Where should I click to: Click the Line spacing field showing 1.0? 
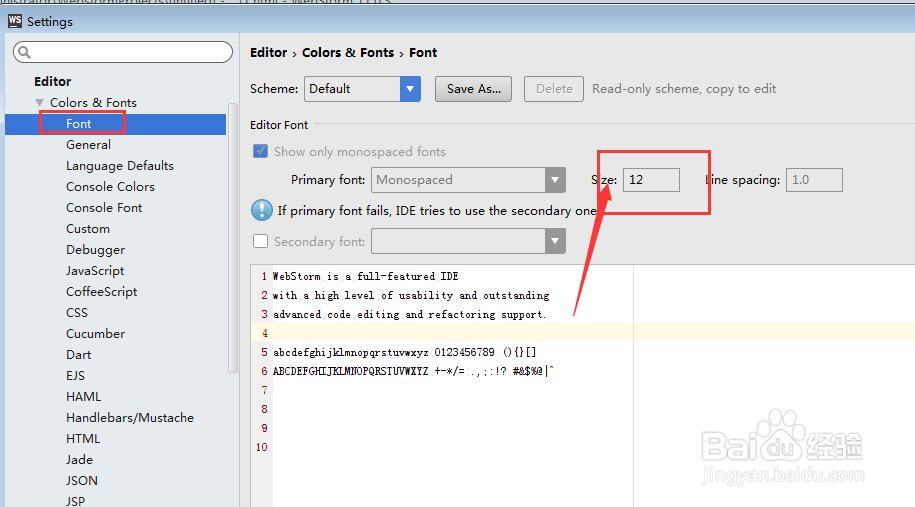click(814, 180)
